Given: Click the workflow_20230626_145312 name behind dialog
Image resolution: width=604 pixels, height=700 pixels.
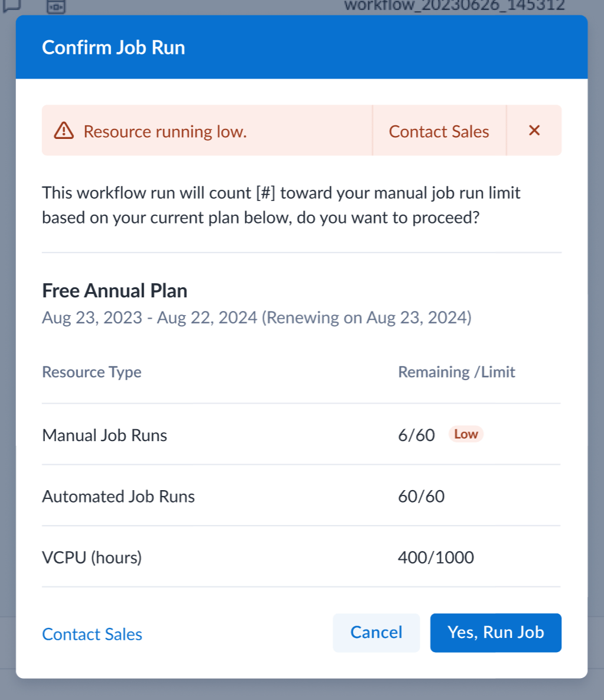Looking at the screenshot, I should click(454, 6).
